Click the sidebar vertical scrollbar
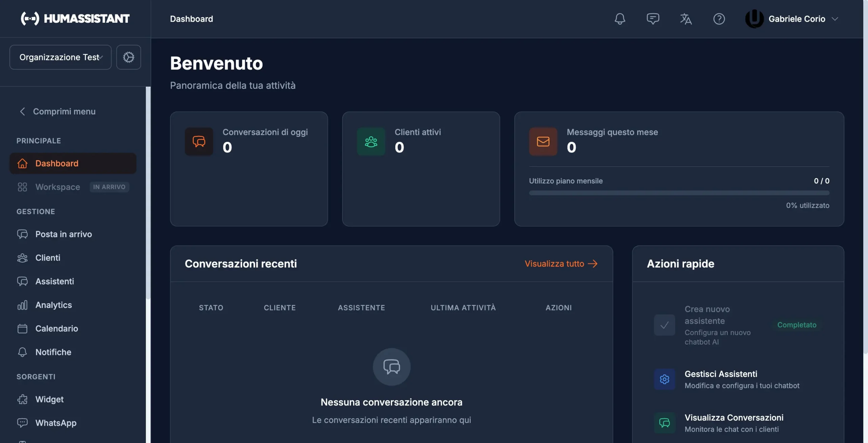Screen dimensions: 868x443 [x=148, y=193]
